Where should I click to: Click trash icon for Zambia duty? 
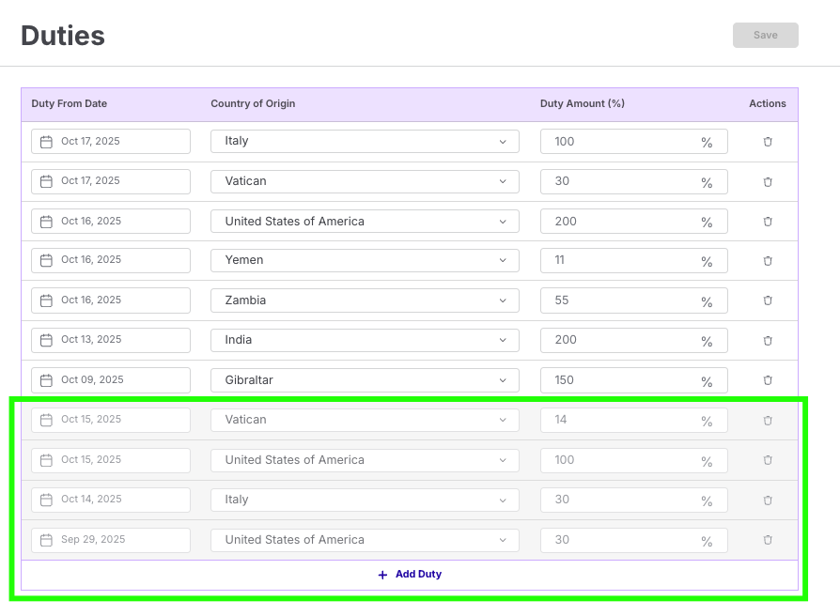coord(767,300)
